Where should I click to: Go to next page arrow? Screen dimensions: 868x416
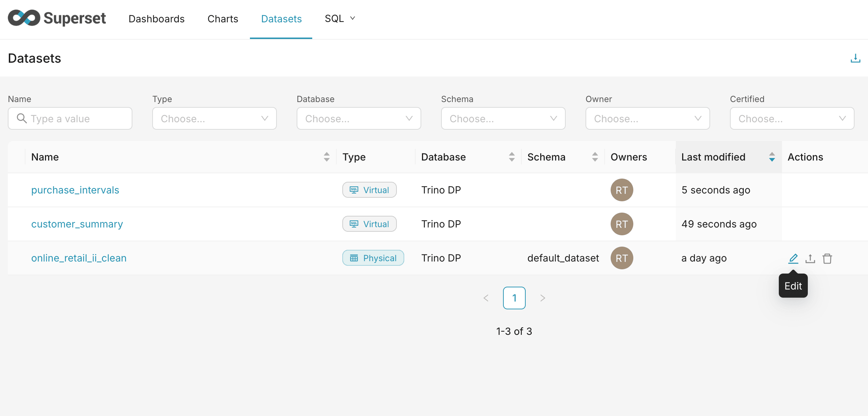point(542,298)
